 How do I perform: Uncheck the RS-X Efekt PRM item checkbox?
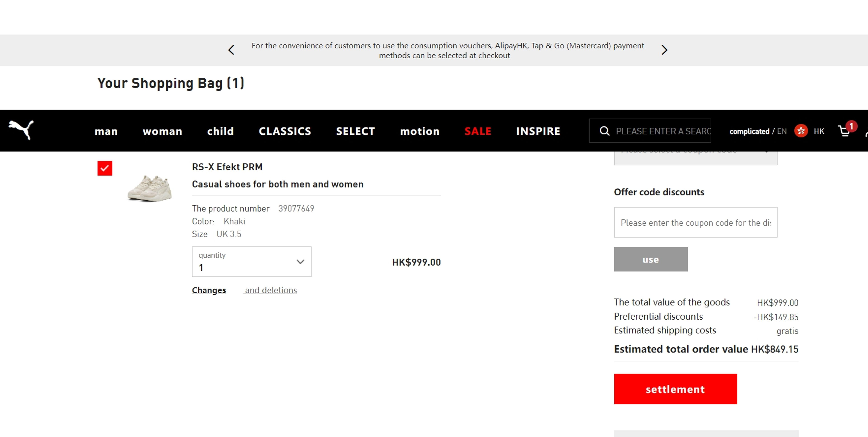tap(105, 168)
